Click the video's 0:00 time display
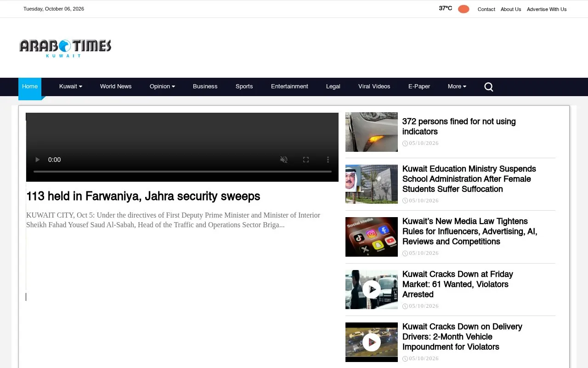Viewport: 588px width, 368px height. [x=54, y=160]
